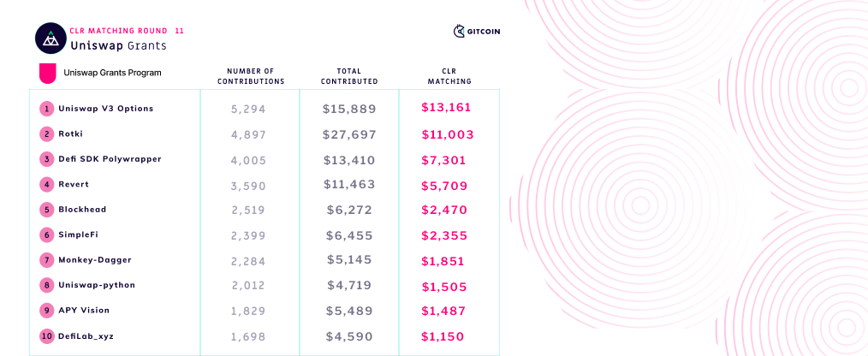Open the Uniswap V3 Options grant

pos(105,109)
